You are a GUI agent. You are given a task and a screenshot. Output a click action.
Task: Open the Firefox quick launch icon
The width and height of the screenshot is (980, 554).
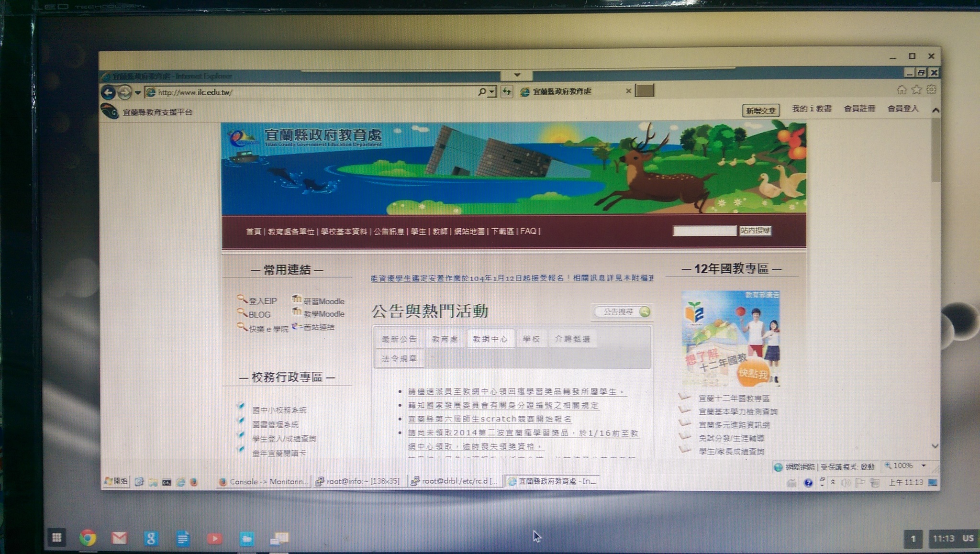194,482
